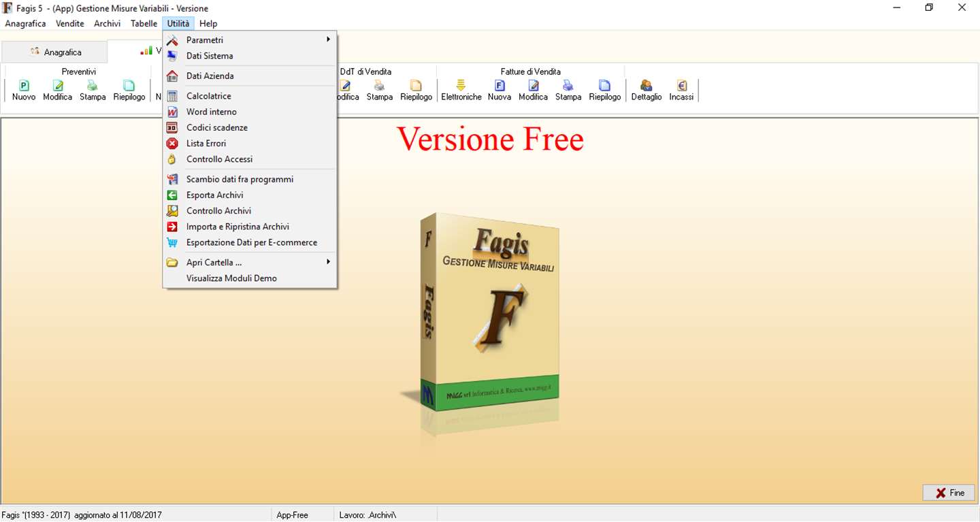This screenshot has width=980, height=522.
Task: Choose Importa e Ripristina Archivi
Action: pos(250,227)
